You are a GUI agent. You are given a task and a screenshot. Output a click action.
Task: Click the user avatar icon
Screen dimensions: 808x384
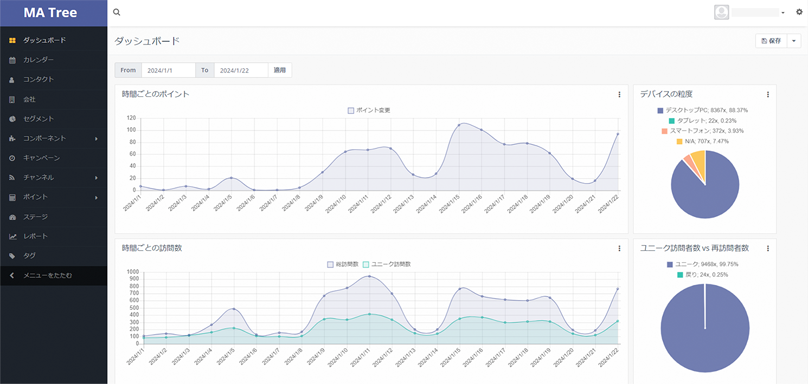pos(721,12)
